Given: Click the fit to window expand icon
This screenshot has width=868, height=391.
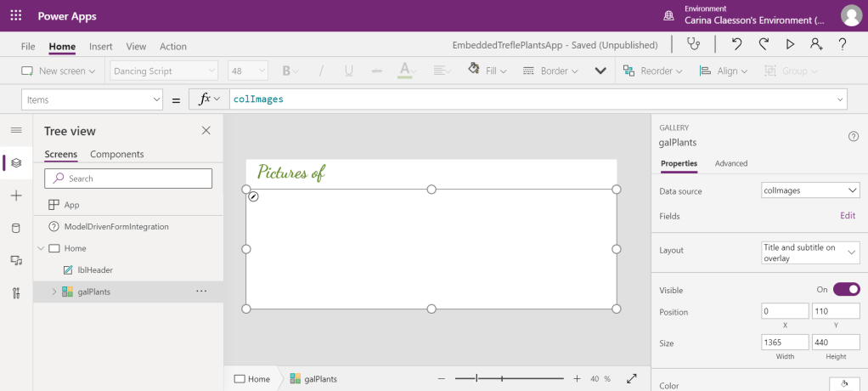Looking at the screenshot, I should coord(632,379).
